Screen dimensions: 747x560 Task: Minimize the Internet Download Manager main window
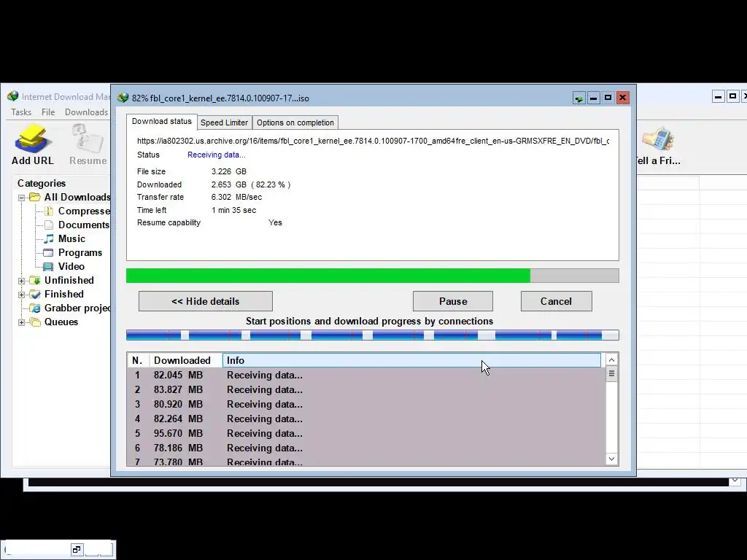[x=719, y=97]
